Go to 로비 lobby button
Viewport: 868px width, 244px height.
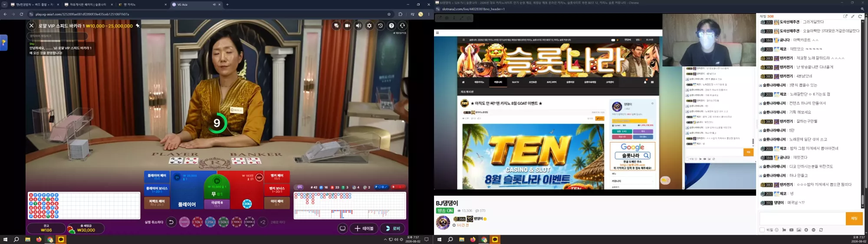pyautogui.click(x=392, y=228)
